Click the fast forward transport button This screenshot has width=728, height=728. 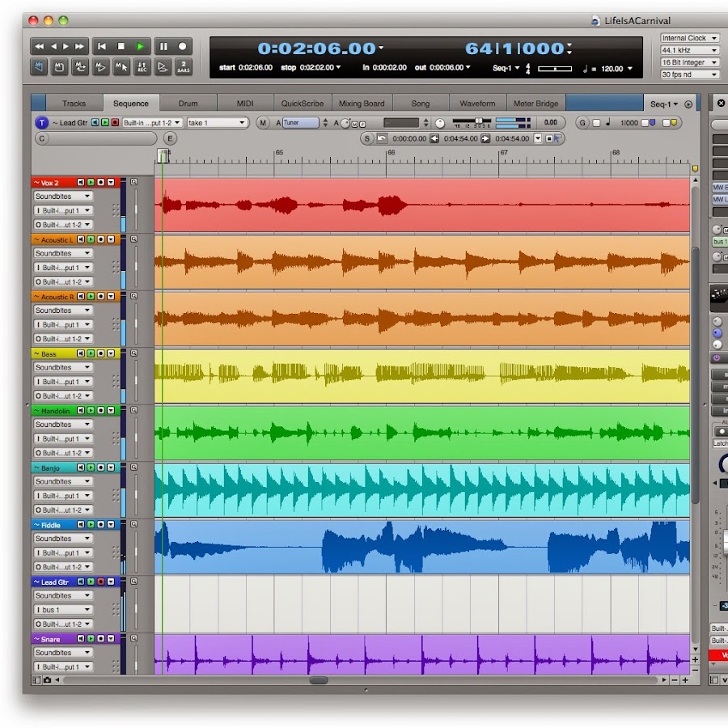[x=80, y=46]
